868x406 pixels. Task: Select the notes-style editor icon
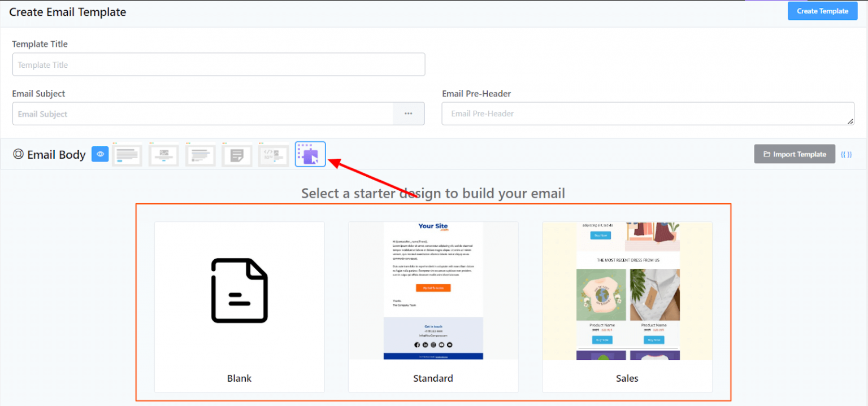point(237,155)
